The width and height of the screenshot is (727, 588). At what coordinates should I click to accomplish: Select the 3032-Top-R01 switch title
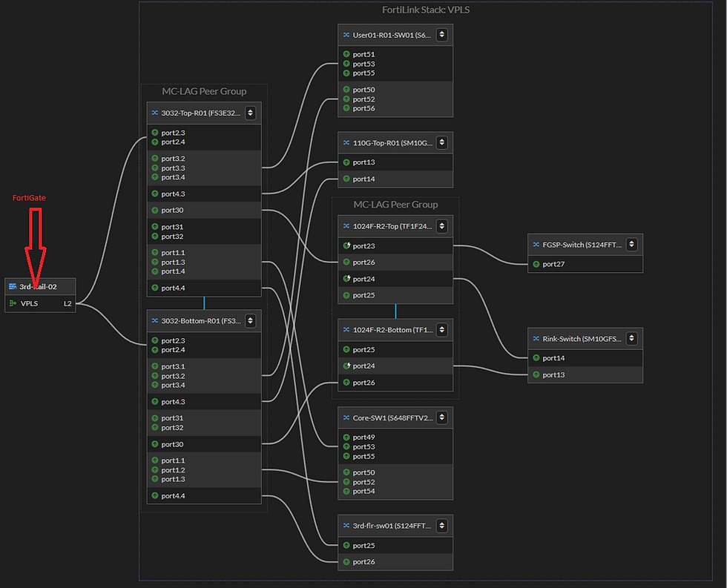point(201,113)
